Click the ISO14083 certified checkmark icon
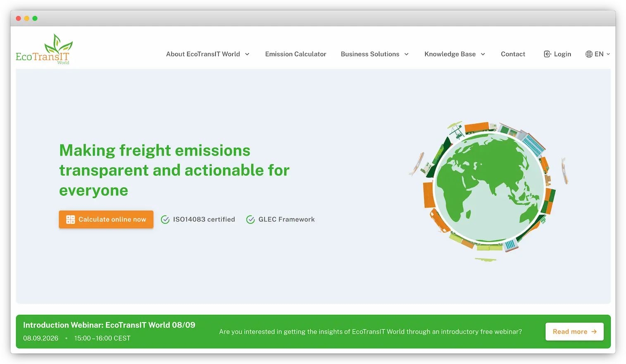The width and height of the screenshot is (626, 364). [165, 220]
